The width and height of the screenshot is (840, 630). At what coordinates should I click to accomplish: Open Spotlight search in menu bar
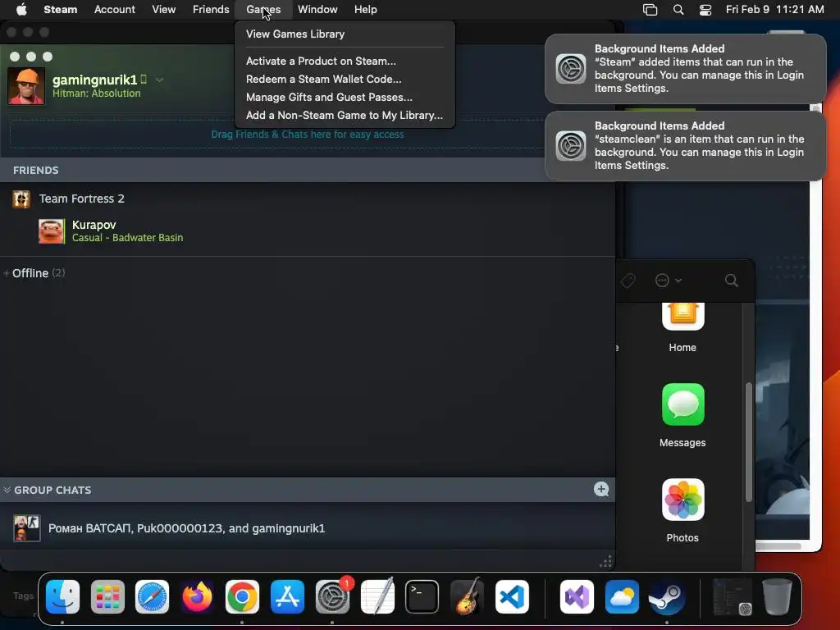click(678, 10)
